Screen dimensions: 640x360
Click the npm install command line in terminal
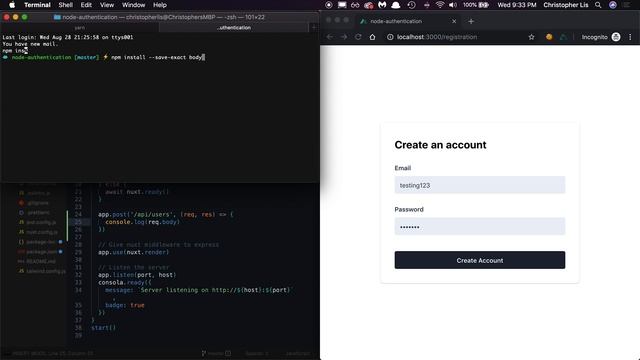158,58
